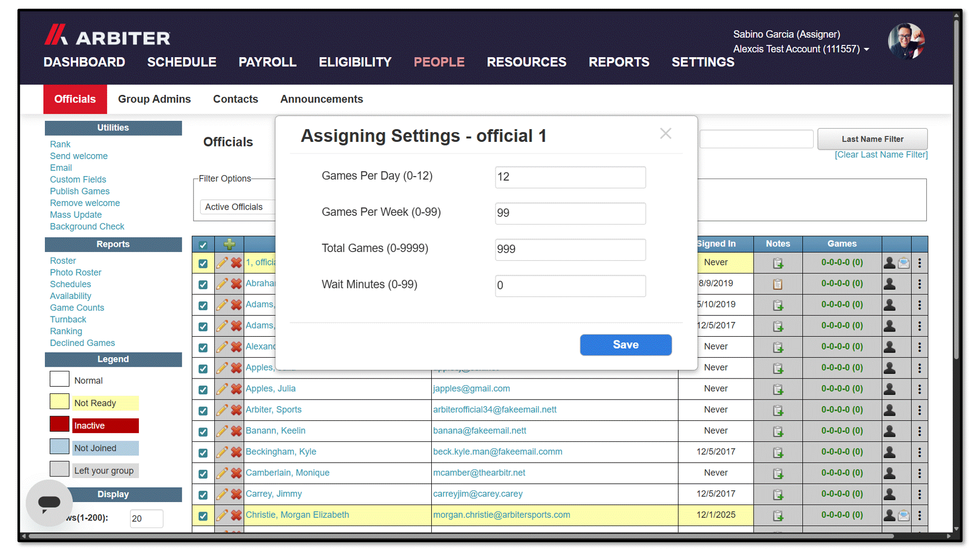Go to the SCHEDULE menu

pos(182,62)
